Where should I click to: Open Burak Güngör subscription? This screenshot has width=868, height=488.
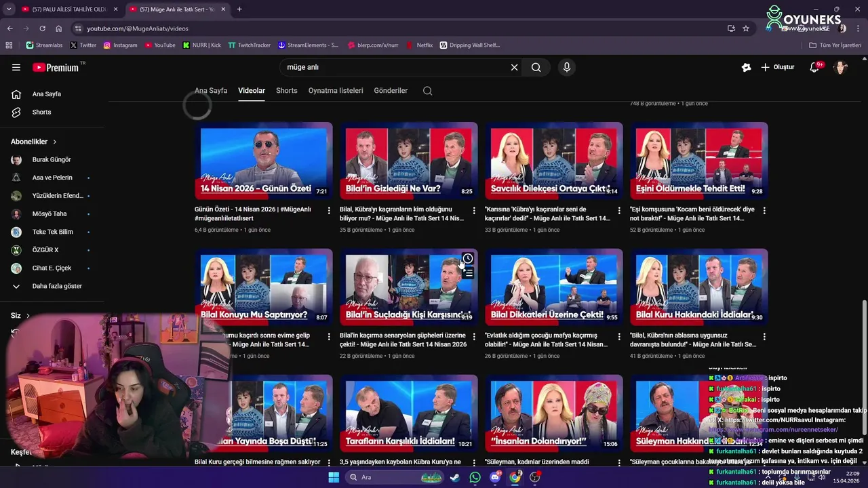tap(52, 160)
